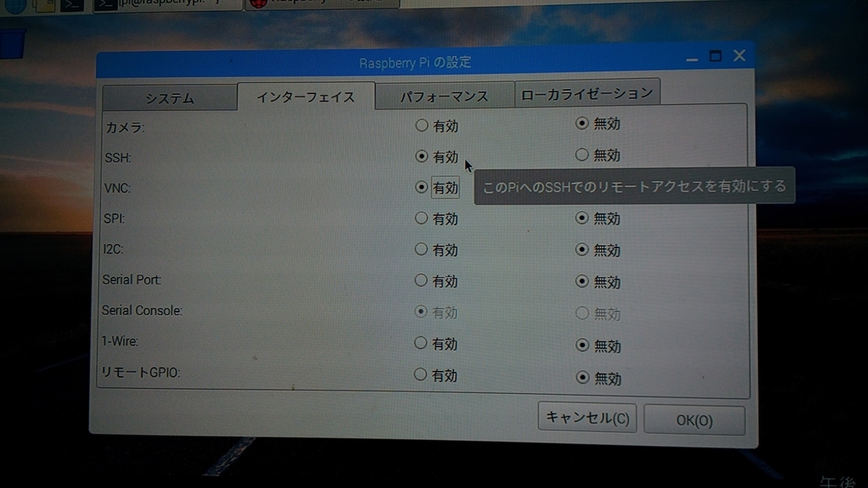Click the カメラ: label
The height and width of the screenshot is (488, 868).
pos(125,128)
